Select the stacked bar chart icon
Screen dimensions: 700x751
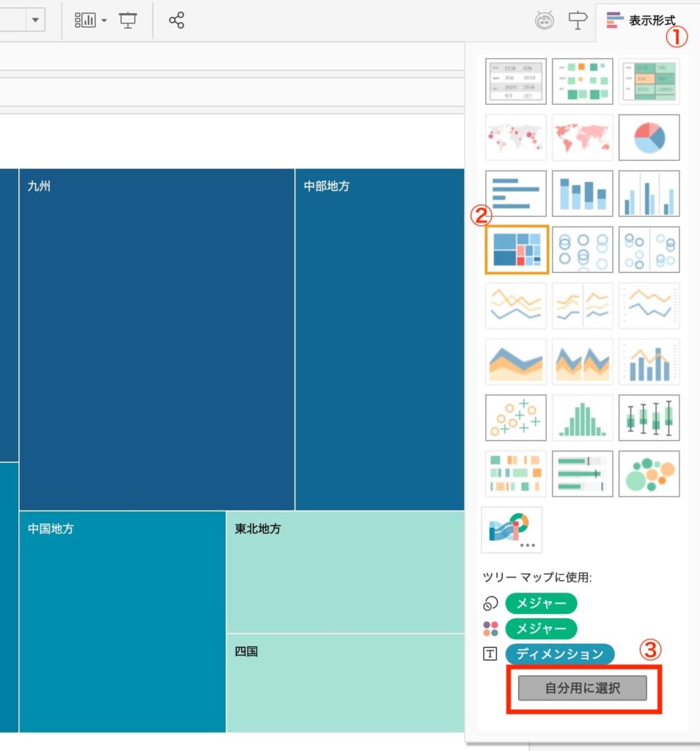[x=582, y=194]
